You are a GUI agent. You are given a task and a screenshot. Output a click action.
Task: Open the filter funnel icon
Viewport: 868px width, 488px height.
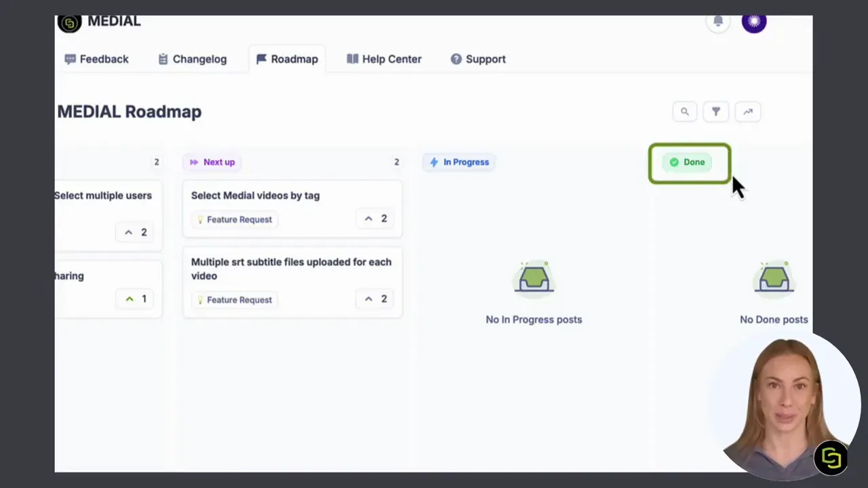pos(716,112)
